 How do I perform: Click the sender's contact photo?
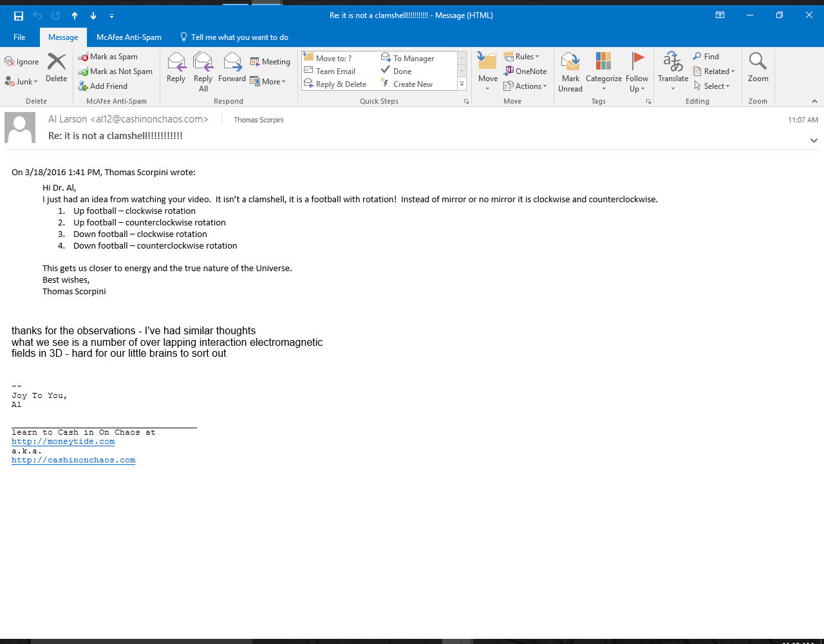(20, 128)
